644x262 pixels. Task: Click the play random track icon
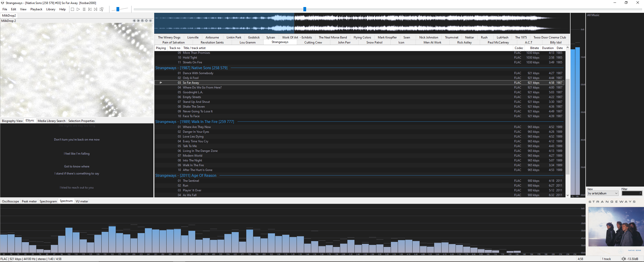pyautogui.click(x=102, y=9)
